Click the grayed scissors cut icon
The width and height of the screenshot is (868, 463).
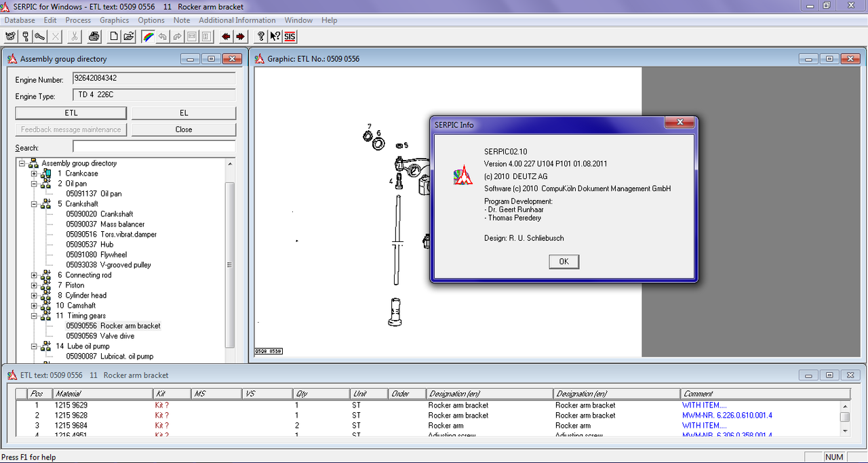coord(75,37)
